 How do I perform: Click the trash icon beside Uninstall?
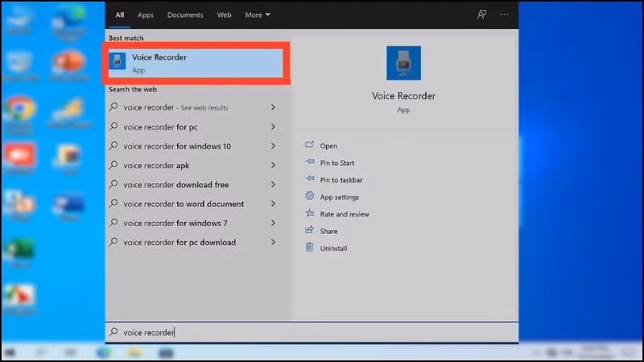point(309,247)
